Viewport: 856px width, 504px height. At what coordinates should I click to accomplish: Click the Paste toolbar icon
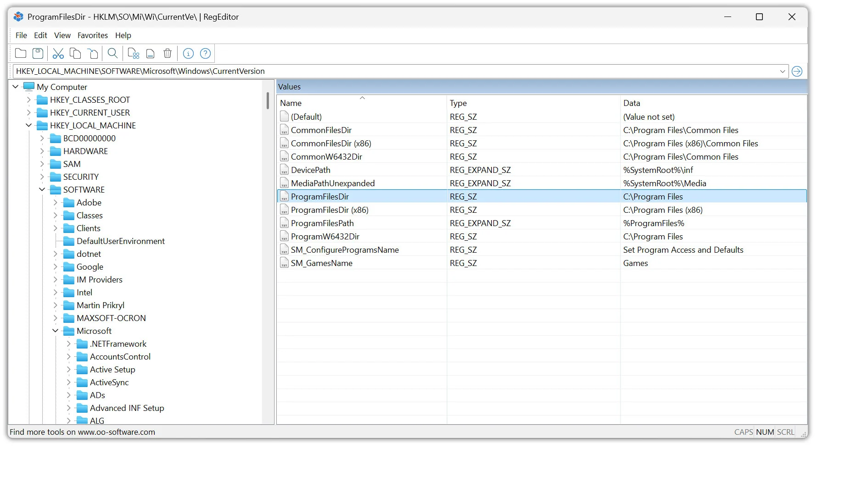[x=93, y=53]
